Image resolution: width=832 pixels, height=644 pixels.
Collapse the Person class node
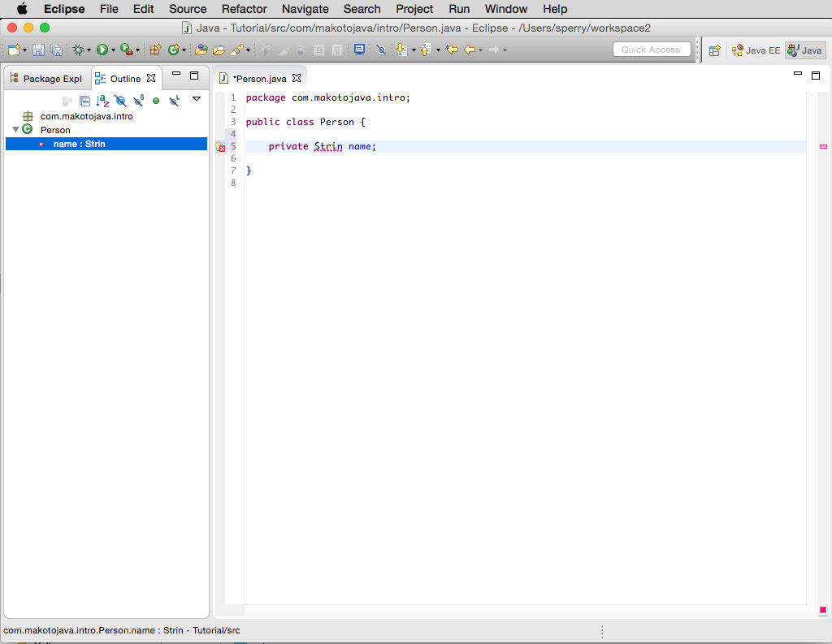(x=15, y=130)
